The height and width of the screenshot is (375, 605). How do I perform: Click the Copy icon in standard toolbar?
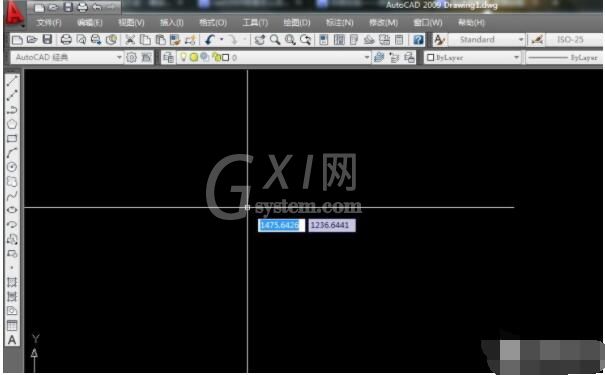(145, 40)
